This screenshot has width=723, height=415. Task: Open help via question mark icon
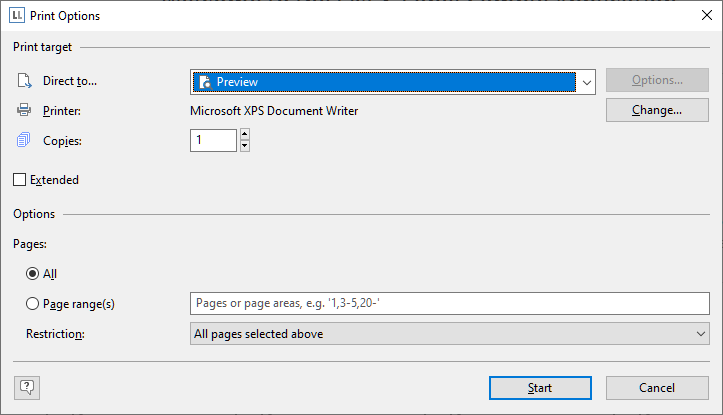click(x=27, y=388)
